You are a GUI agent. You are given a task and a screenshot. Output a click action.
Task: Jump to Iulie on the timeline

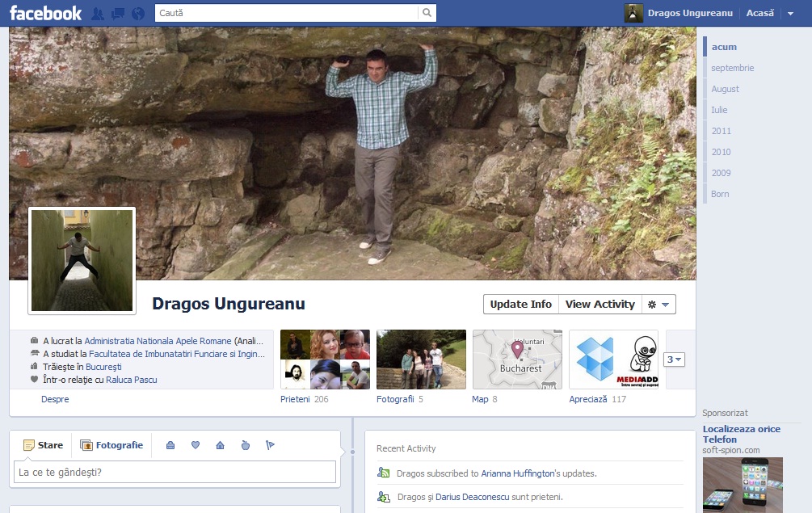tap(719, 110)
